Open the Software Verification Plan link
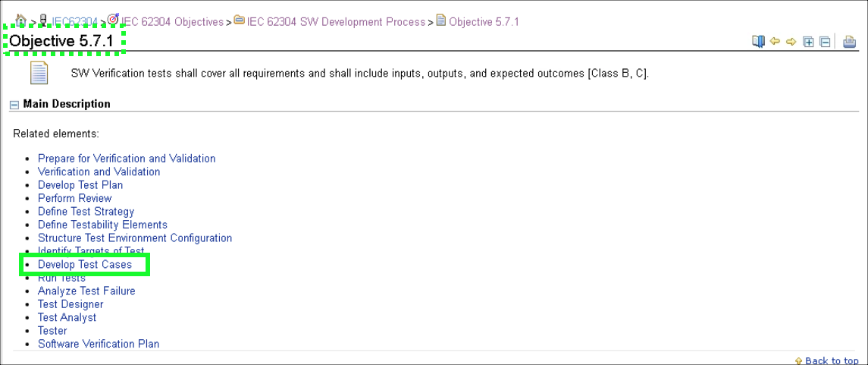 click(x=99, y=344)
